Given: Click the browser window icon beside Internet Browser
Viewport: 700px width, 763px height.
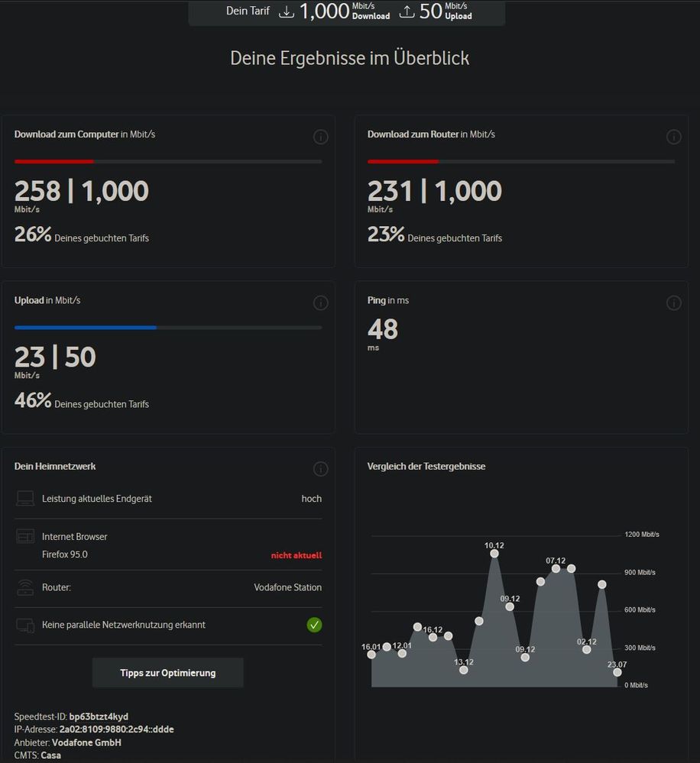Looking at the screenshot, I should pyautogui.click(x=25, y=536).
